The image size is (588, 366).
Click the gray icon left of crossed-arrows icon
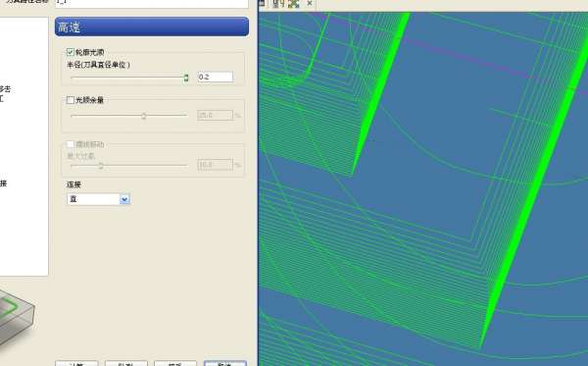(278, 3)
